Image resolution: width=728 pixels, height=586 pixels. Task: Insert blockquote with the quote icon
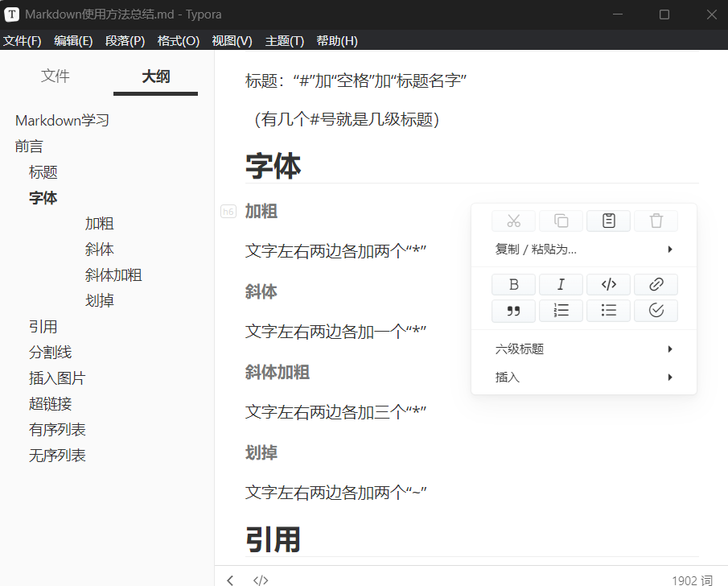[x=513, y=311]
